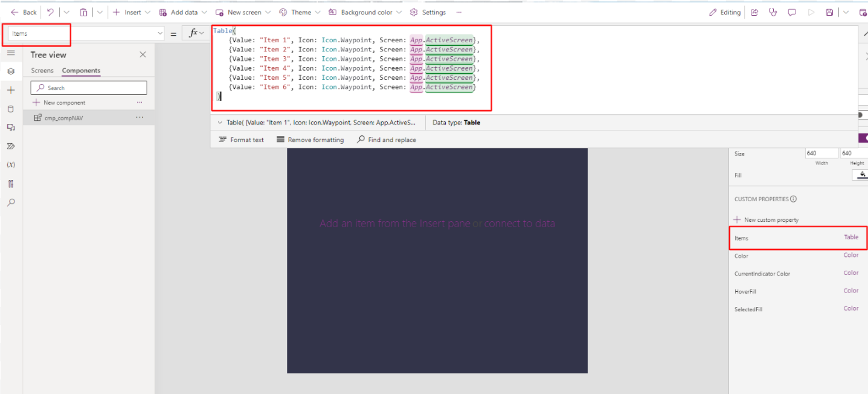868x394 pixels.
Task: Open the Color custom property swatch
Action: click(x=851, y=256)
